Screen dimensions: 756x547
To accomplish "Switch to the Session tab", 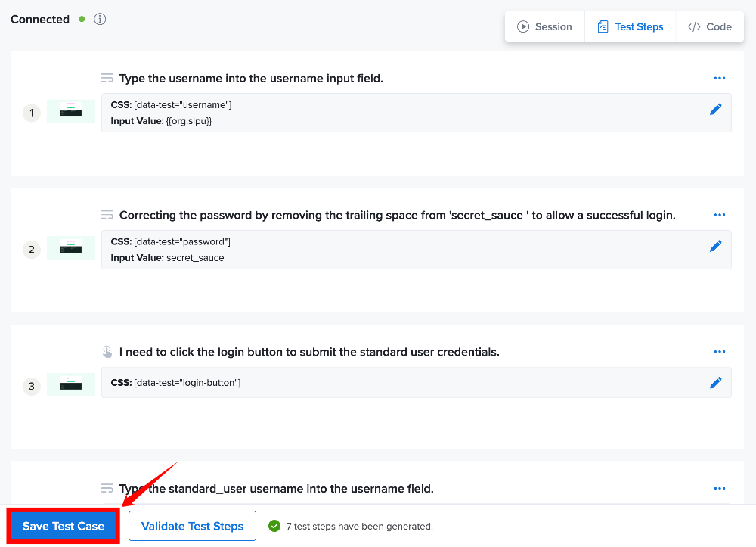I will click(x=544, y=26).
